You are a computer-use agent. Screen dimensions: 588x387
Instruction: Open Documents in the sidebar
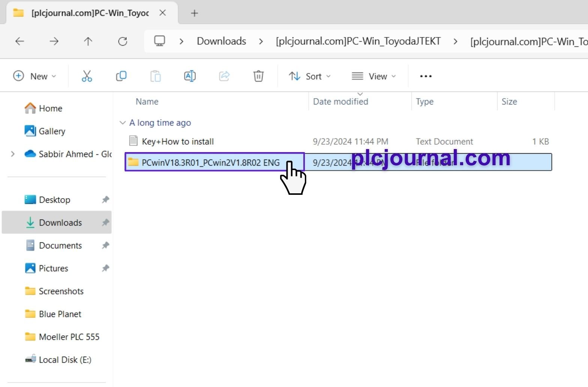(53, 245)
